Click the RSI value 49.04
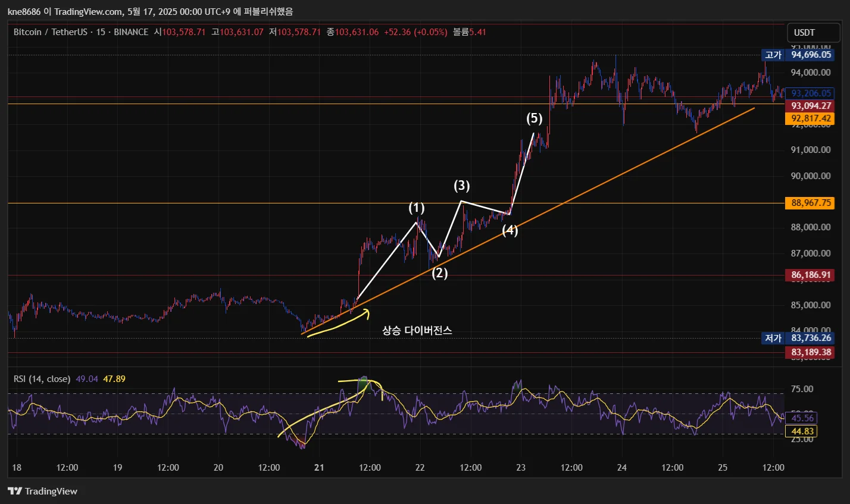This screenshot has width=850, height=504. (x=87, y=379)
